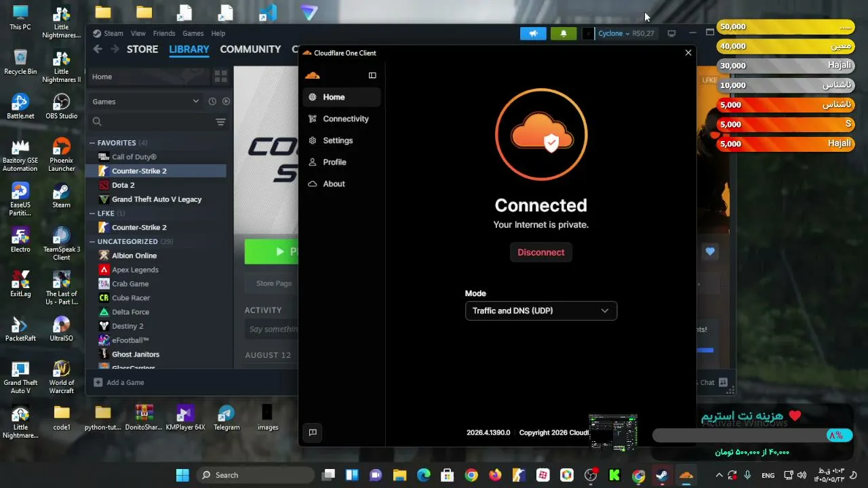The height and width of the screenshot is (488, 868).
Task: Open Microsoft Edge from the taskbar
Action: (x=423, y=475)
